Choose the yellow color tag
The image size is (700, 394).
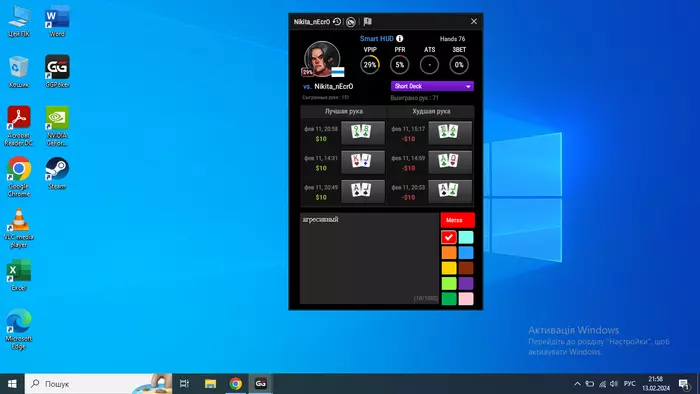point(449,268)
